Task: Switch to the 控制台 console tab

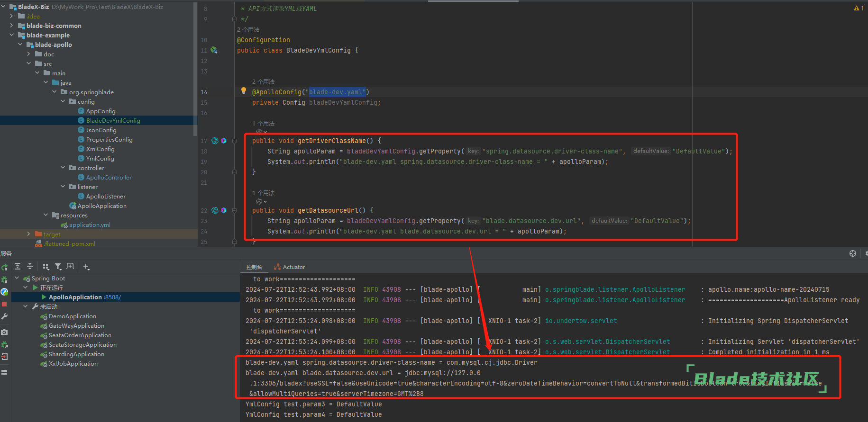Action: [254, 267]
